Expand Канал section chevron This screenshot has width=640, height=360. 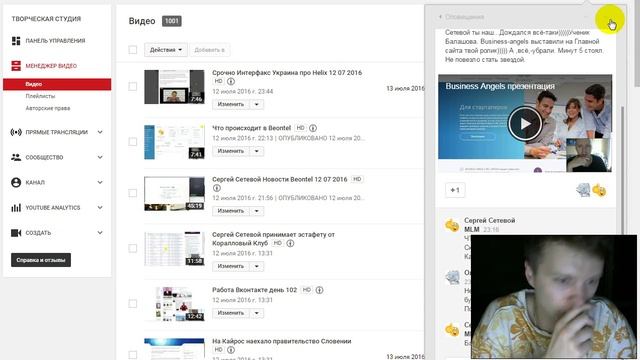[x=100, y=182]
